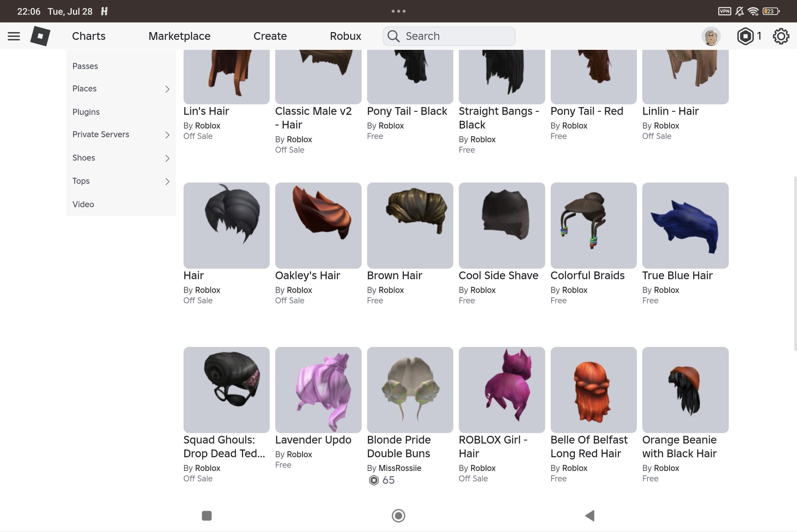Tap the Wi-Fi status icon

[x=753, y=11]
